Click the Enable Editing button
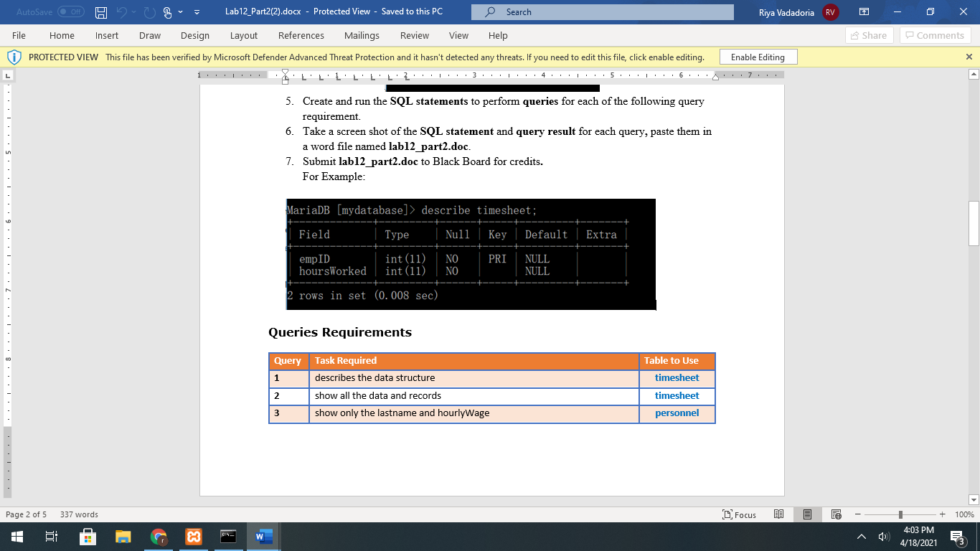The image size is (980, 551). coord(758,57)
